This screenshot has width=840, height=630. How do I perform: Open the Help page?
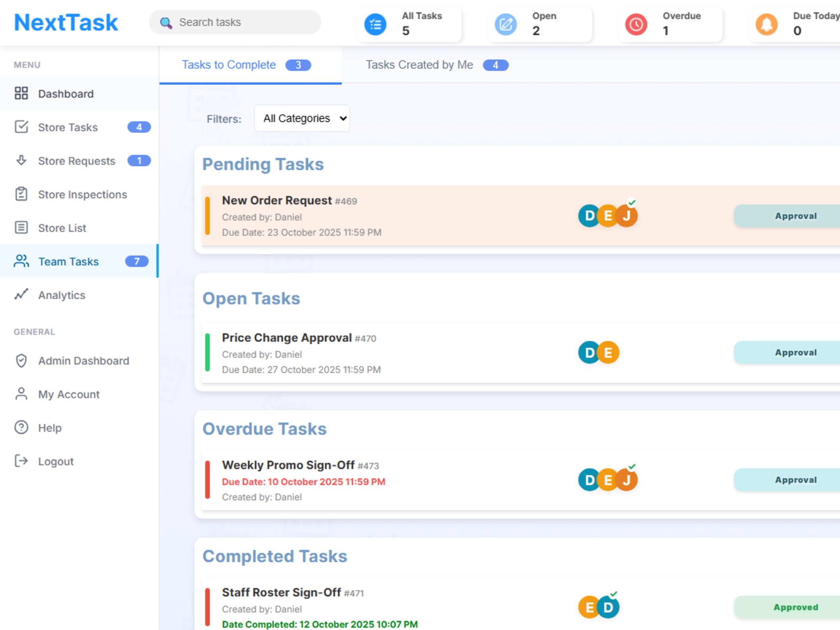point(79,427)
